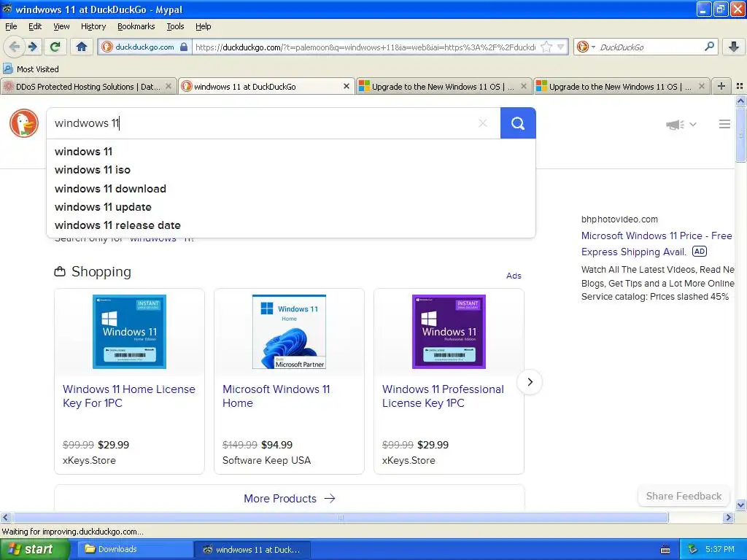747x560 pixels.
Task: Go back with the Back arrow button
Action: point(14,47)
